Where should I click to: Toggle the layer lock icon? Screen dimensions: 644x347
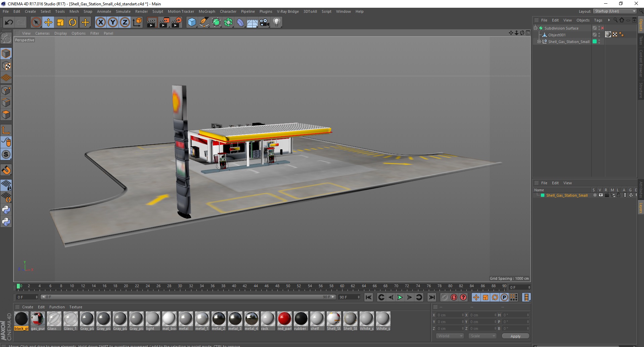(618, 195)
